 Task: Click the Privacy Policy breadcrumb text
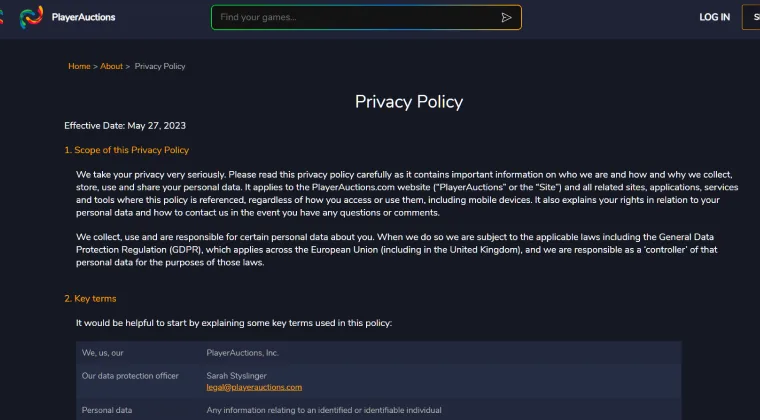[160, 66]
